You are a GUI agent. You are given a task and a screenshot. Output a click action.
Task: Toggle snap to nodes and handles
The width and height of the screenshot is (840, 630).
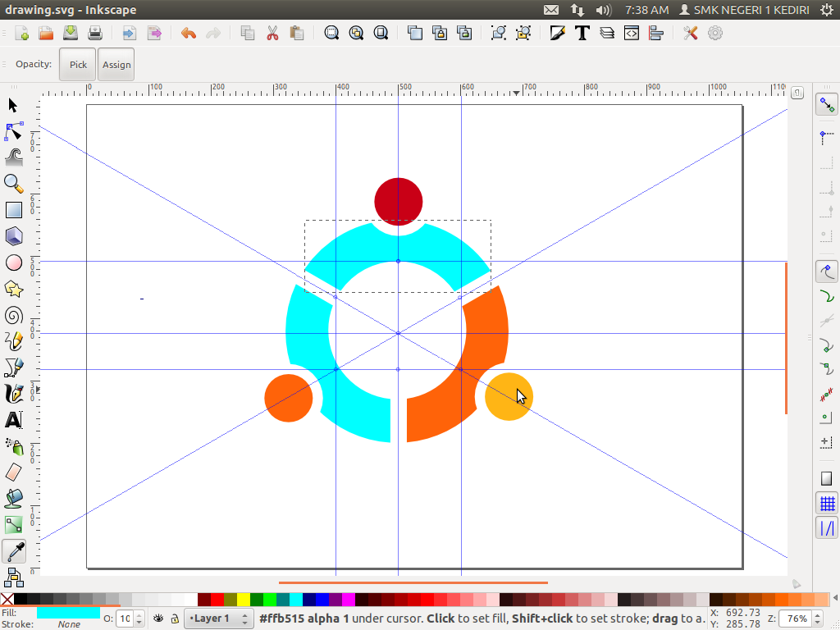coord(827,272)
